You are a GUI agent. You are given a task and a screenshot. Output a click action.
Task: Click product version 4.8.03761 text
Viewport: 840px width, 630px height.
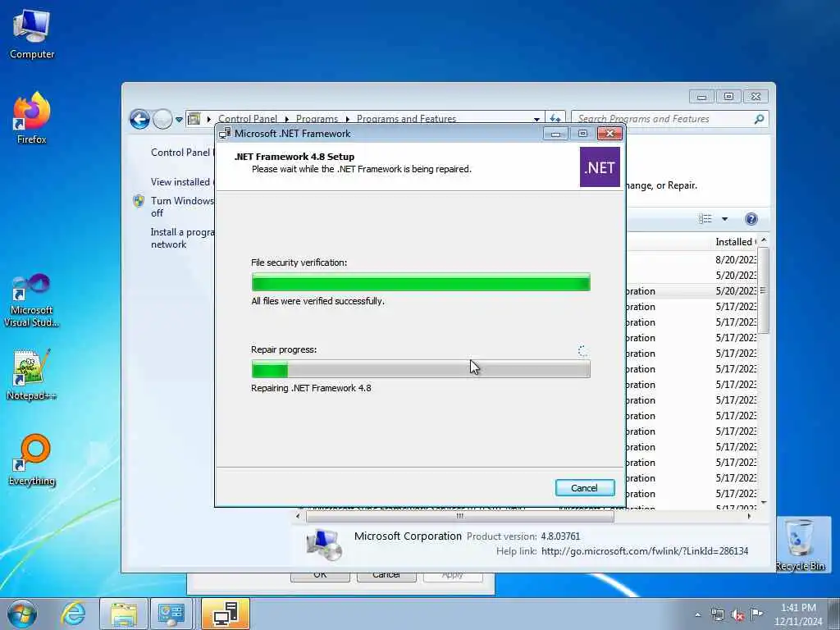coord(559,536)
